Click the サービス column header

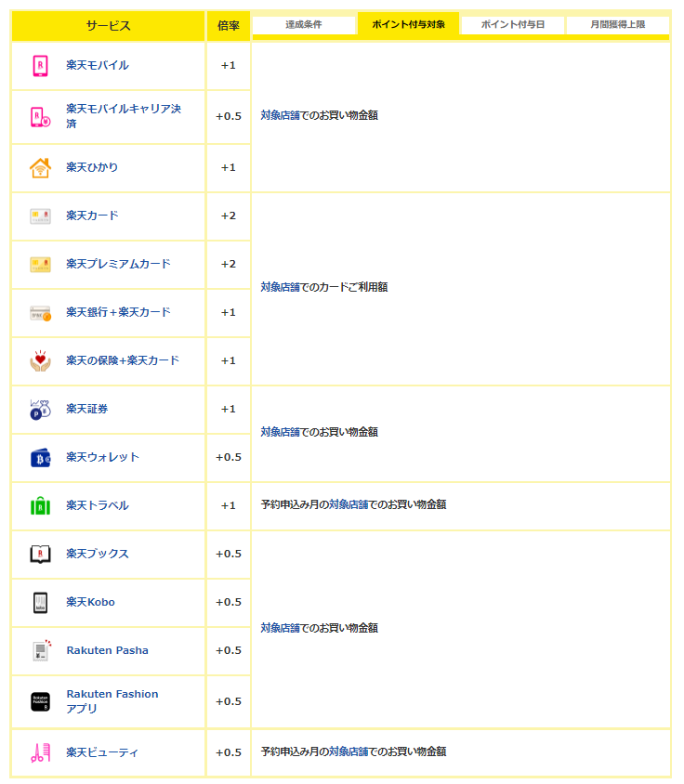[108, 25]
